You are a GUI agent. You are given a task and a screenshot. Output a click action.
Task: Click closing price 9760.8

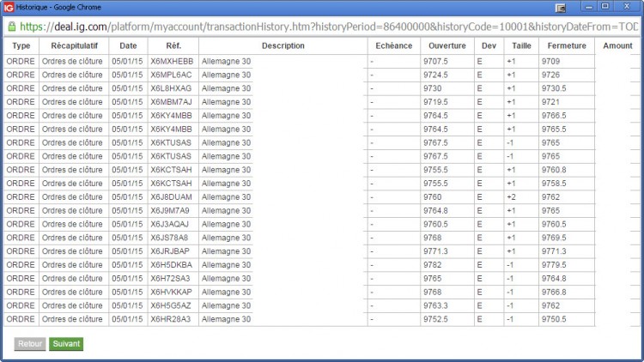pos(554,170)
